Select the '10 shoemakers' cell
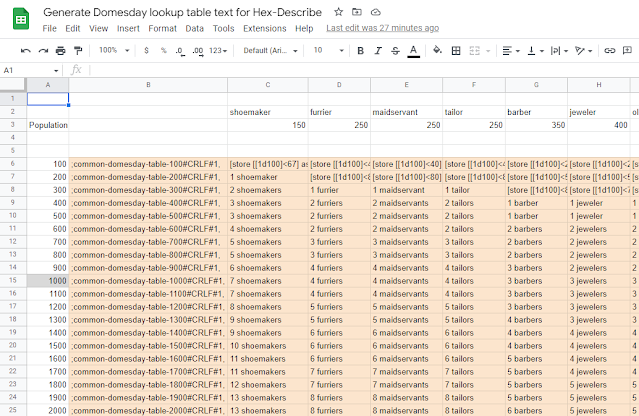The image size is (639, 416). (268, 346)
